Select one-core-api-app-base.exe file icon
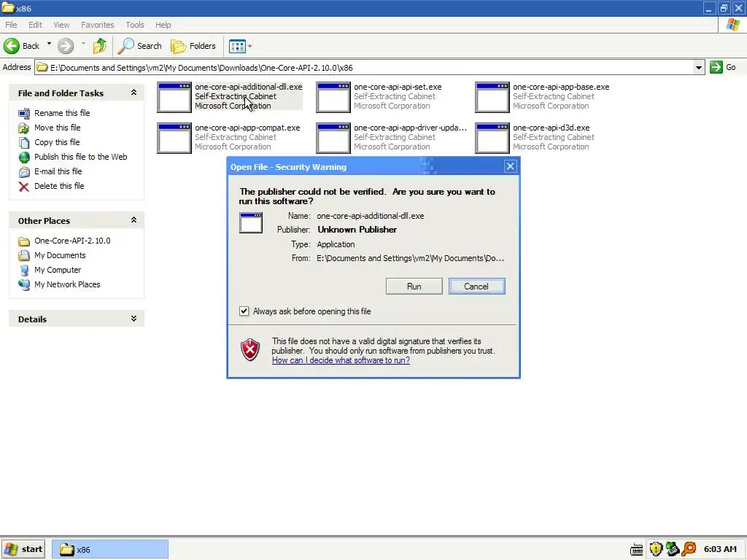The height and width of the screenshot is (560, 747). click(492, 97)
